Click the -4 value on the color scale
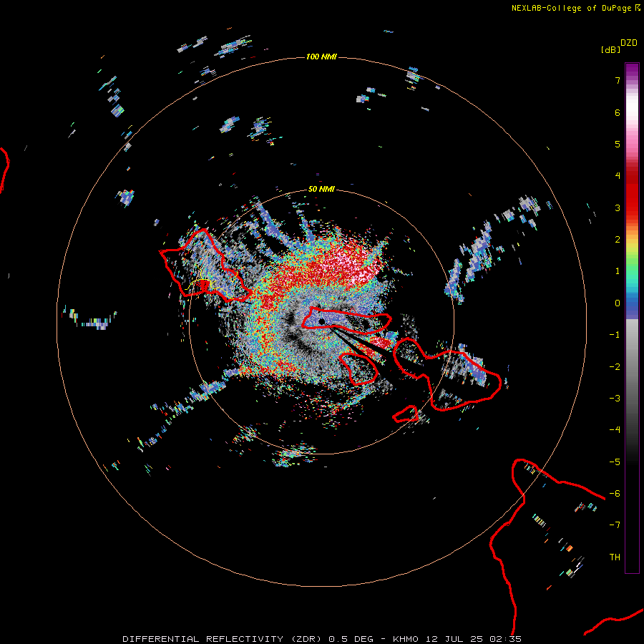Viewport: 644px width, 644px height. [615, 430]
